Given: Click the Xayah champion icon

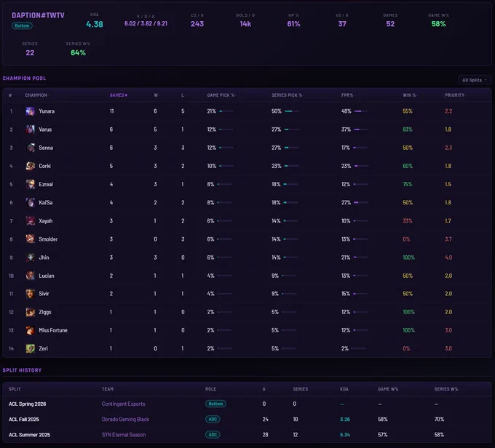Looking at the screenshot, I should coord(31,221).
